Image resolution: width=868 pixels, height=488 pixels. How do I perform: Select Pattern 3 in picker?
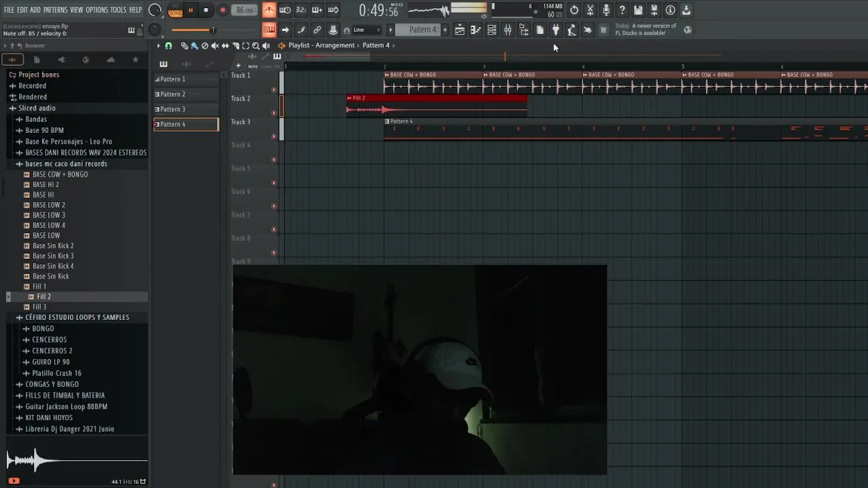coord(186,109)
